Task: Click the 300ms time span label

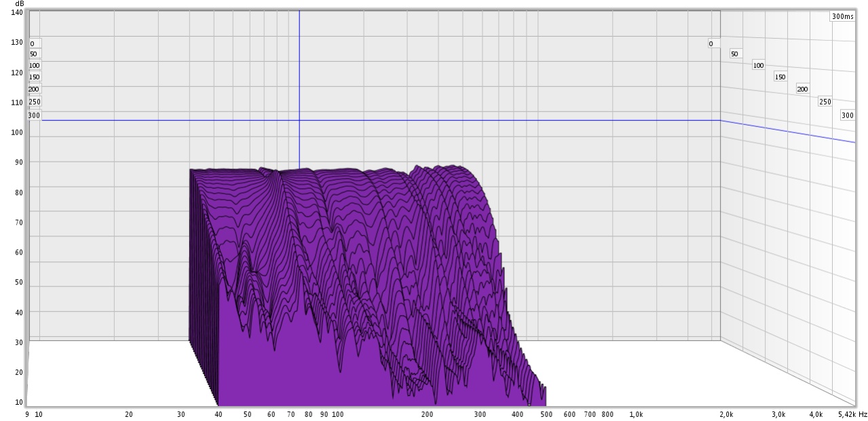Action: [842, 16]
